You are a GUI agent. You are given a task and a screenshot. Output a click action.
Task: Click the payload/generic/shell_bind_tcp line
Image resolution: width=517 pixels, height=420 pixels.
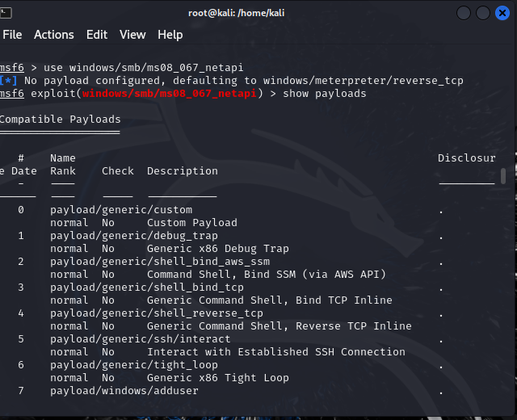pos(147,288)
